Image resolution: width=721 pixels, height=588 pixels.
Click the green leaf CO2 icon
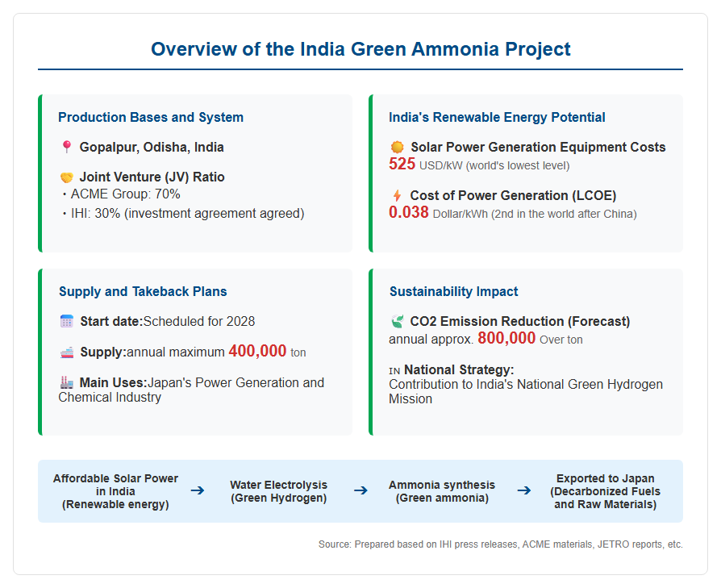tap(398, 321)
